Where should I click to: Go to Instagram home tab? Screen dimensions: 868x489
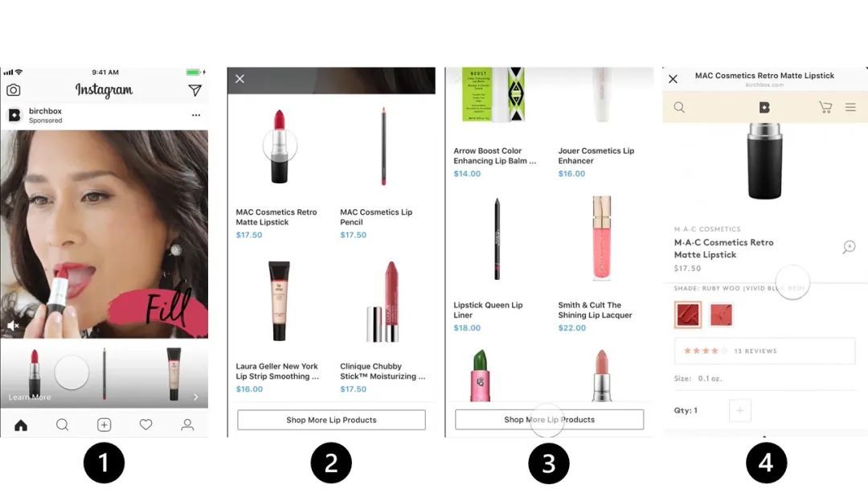pyautogui.click(x=21, y=425)
